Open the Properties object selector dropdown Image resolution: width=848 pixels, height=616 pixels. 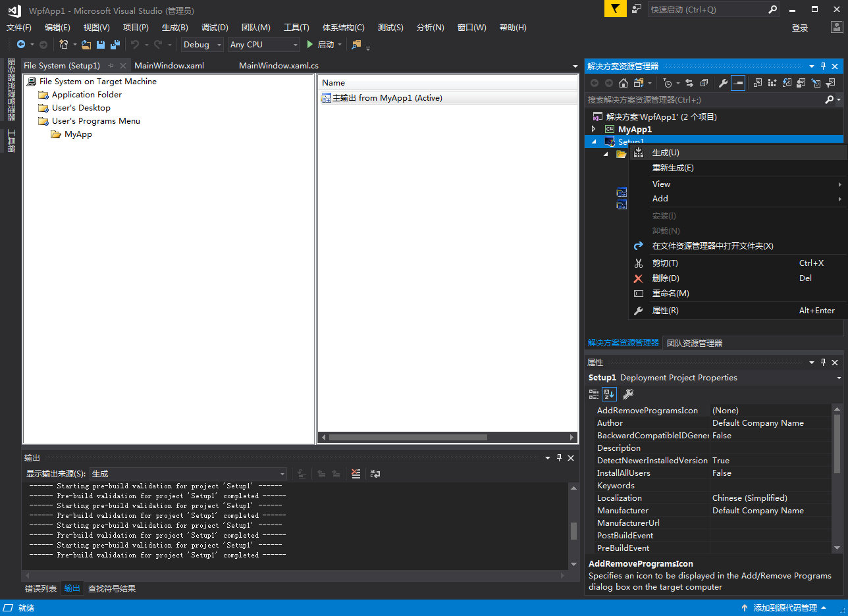[x=839, y=378]
